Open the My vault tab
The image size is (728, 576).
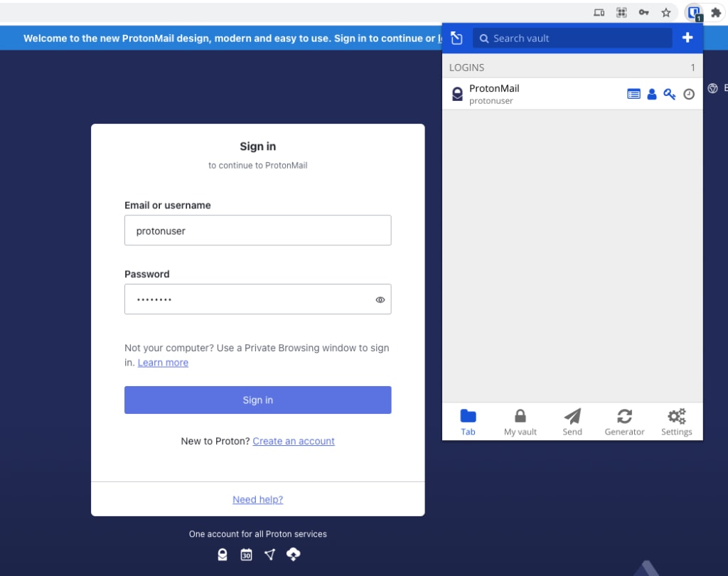click(x=520, y=422)
